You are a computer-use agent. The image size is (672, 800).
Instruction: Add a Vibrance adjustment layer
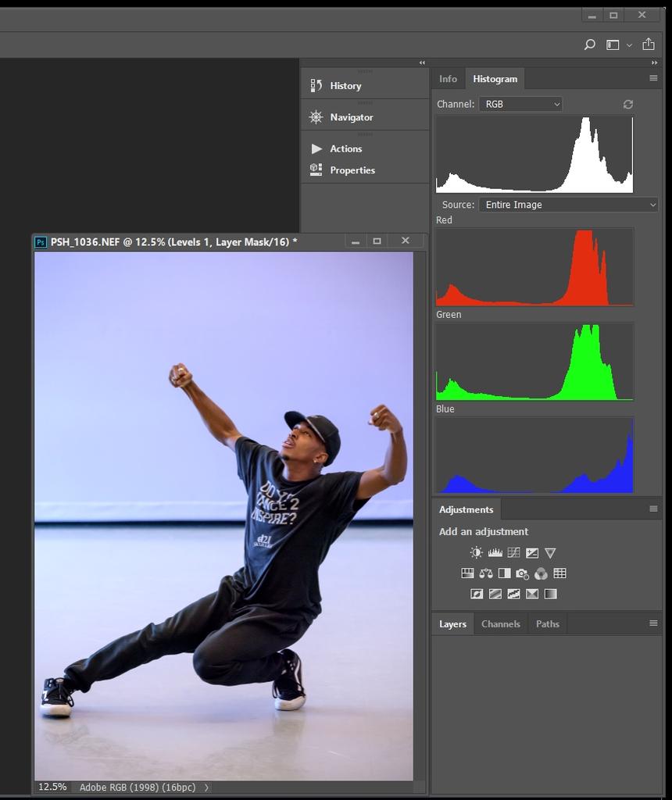pos(550,552)
